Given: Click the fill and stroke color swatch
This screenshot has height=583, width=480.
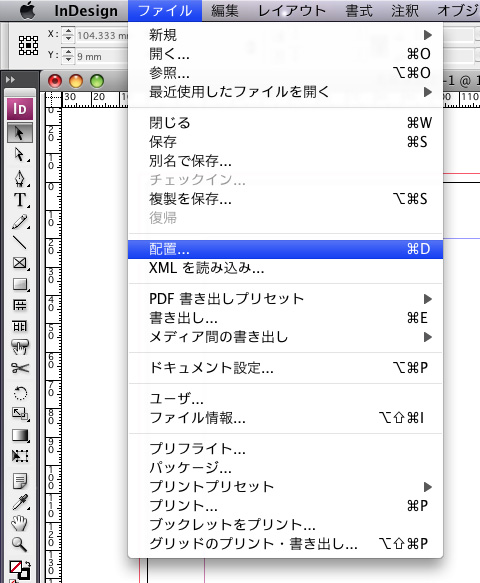Looking at the screenshot, I should click(x=19, y=571).
